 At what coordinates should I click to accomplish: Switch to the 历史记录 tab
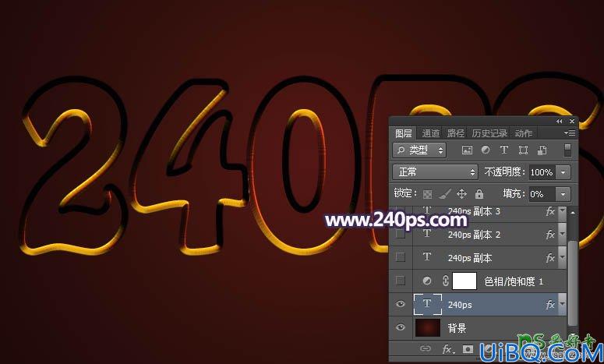(x=489, y=133)
